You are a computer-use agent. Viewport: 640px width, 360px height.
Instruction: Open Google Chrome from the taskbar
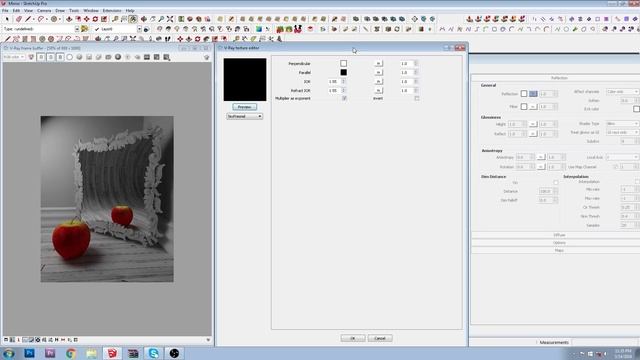point(71,353)
